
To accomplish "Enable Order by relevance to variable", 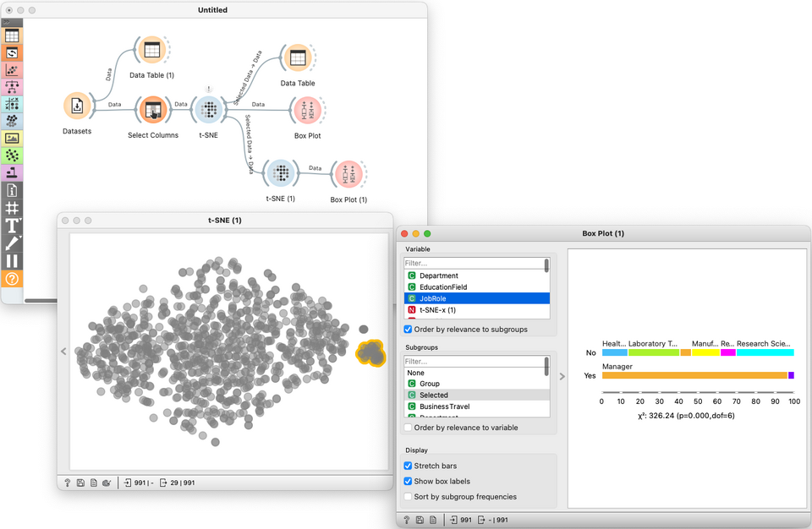I will [x=408, y=428].
